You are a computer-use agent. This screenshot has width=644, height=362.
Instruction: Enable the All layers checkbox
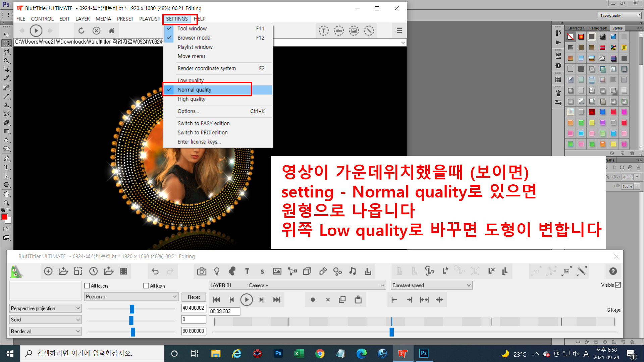click(x=87, y=286)
